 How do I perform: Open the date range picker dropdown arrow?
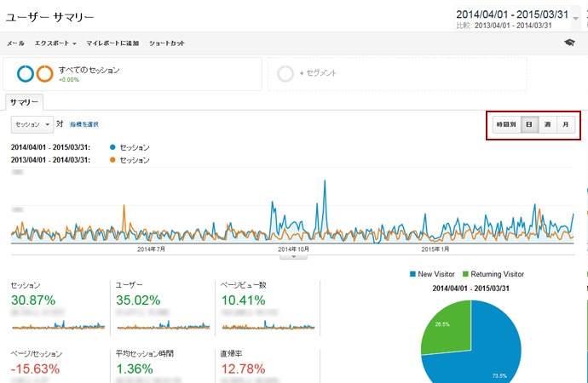[x=575, y=19]
